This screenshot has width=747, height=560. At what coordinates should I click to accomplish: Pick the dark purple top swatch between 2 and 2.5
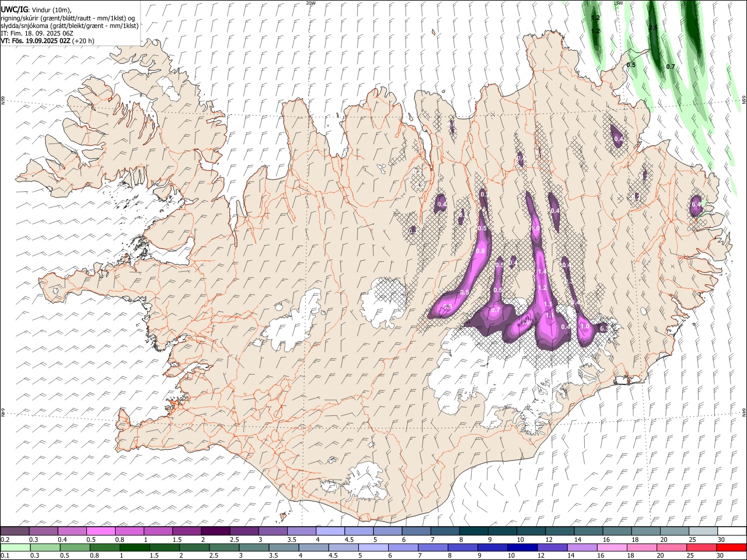[215, 531]
